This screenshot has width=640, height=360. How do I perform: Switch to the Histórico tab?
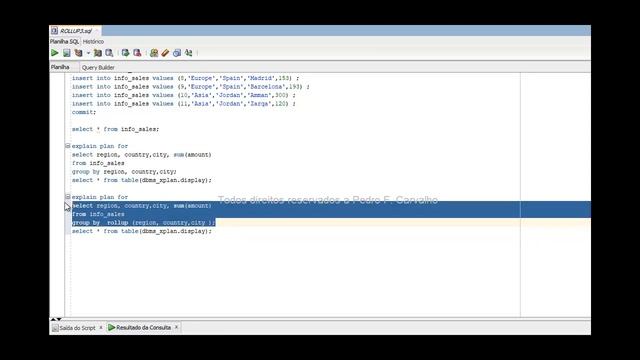(93, 42)
